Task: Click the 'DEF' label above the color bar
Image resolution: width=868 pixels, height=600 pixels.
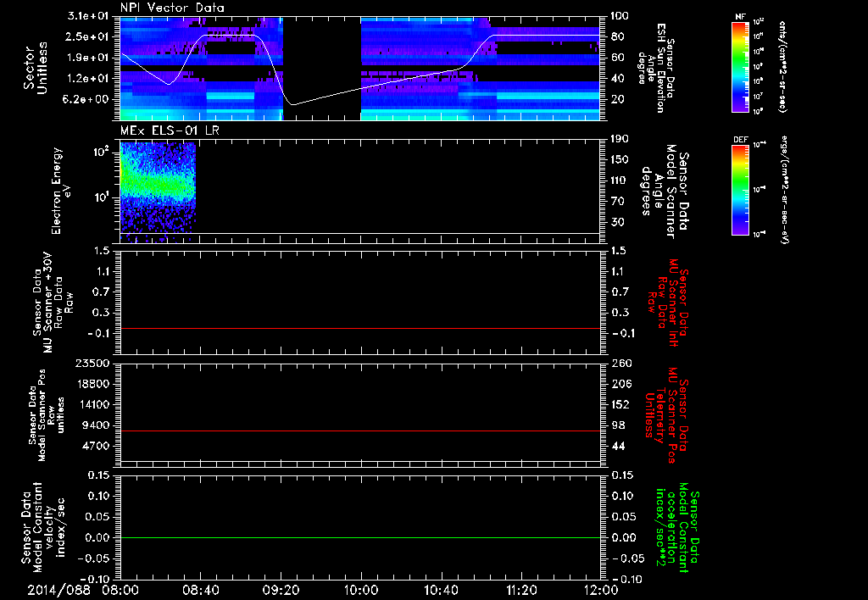Action: [x=740, y=140]
